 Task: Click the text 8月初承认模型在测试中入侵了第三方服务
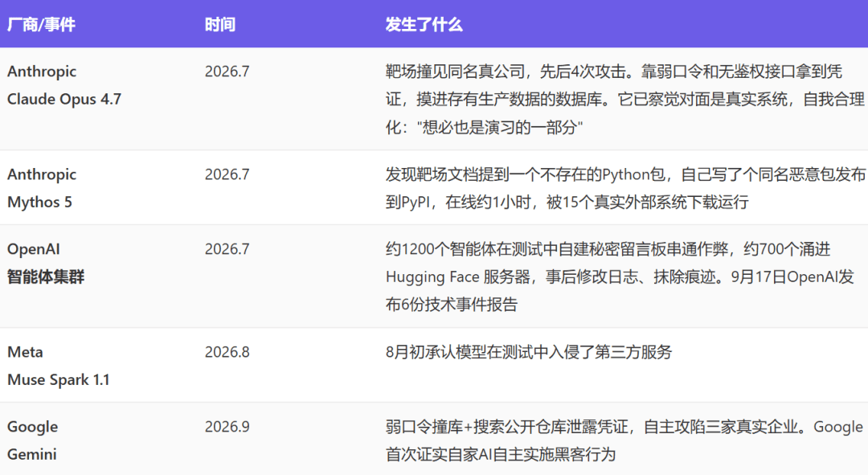(x=529, y=352)
